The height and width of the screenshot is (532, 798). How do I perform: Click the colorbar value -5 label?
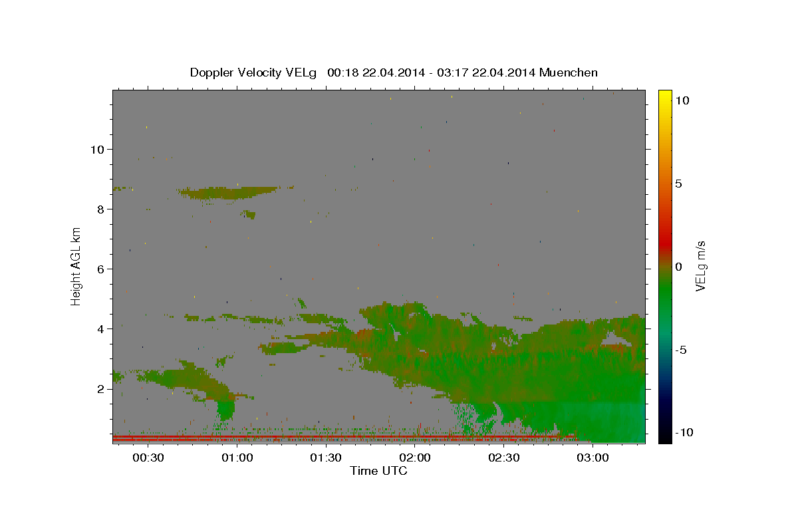click(681, 350)
